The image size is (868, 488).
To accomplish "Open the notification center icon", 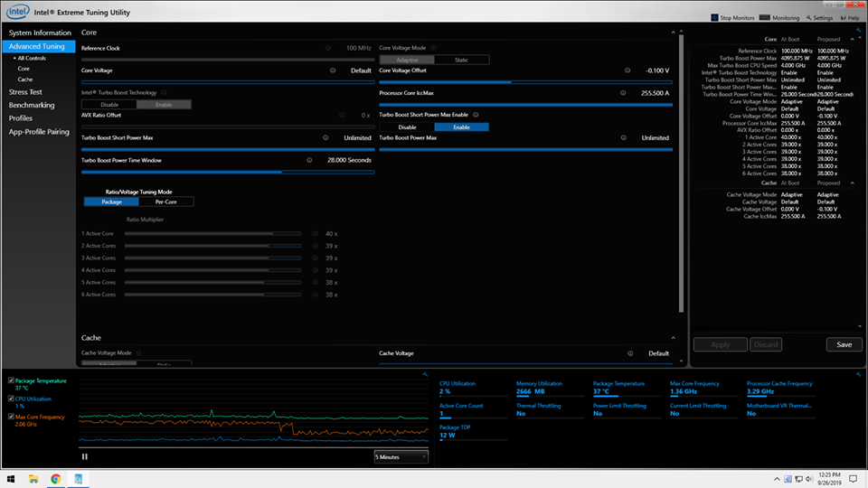I will [853, 479].
